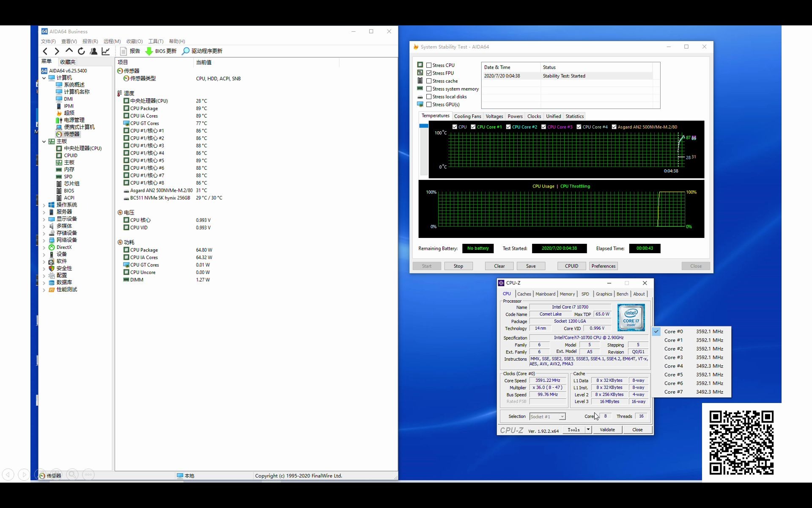Click the BIOS 更新 toolbar button

coord(161,51)
